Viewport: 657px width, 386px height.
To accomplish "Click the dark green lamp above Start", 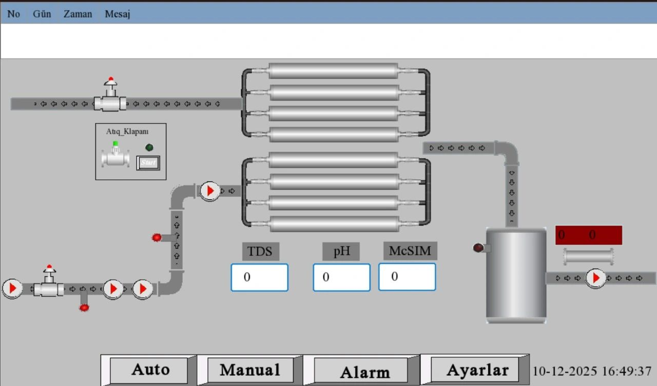I will [x=149, y=148].
